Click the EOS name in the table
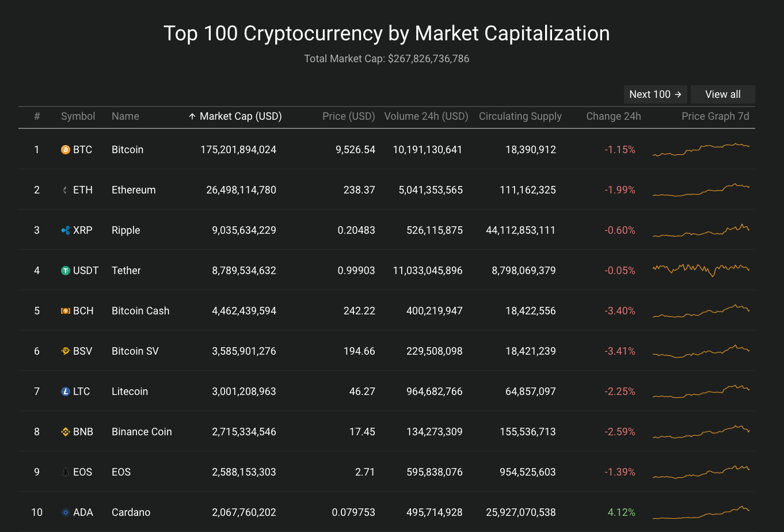This screenshot has height=532, width=784. [121, 472]
